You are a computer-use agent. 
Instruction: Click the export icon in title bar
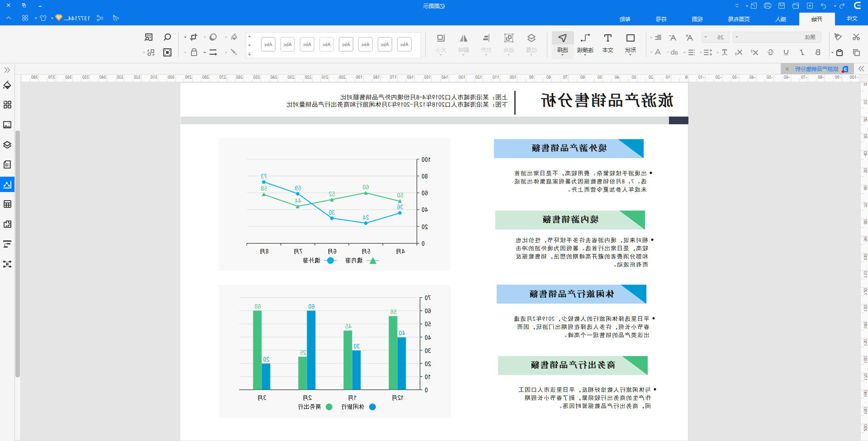click(754, 6)
